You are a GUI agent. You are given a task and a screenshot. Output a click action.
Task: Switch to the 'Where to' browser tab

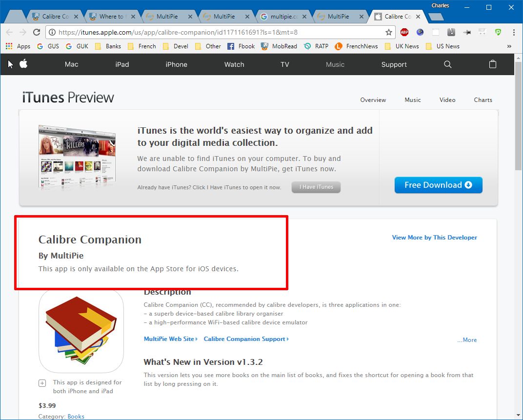[x=113, y=17]
